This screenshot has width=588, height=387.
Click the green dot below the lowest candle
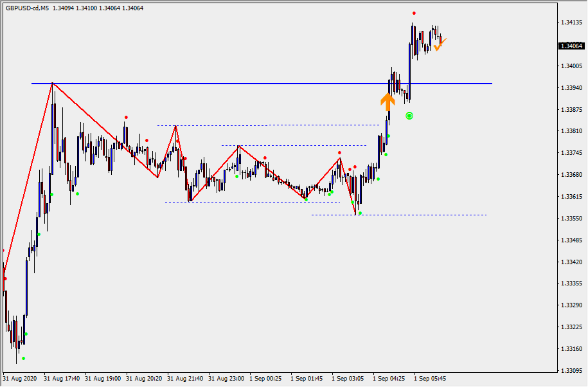coord(23,358)
